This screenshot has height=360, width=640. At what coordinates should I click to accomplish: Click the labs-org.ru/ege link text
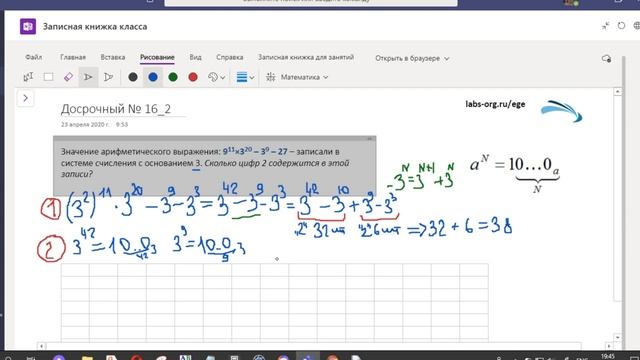[x=495, y=104]
